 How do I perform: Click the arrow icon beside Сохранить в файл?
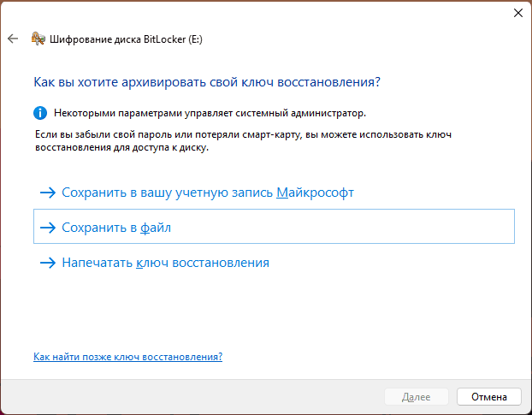pos(48,228)
